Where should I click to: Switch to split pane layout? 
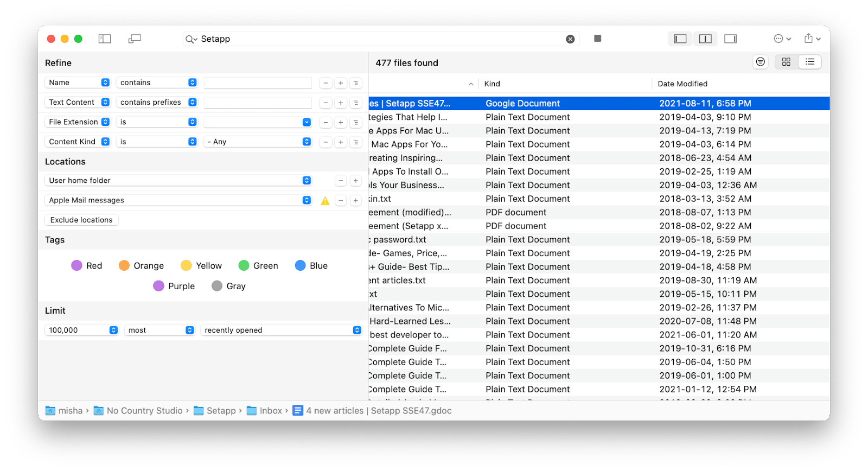pyautogui.click(x=705, y=39)
